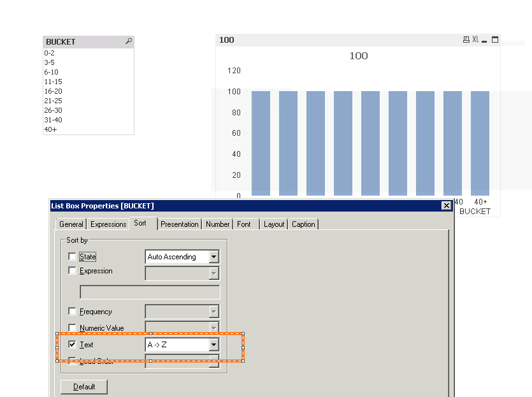Close List Box Properties dialog
The width and height of the screenshot is (532, 397).
point(447,206)
